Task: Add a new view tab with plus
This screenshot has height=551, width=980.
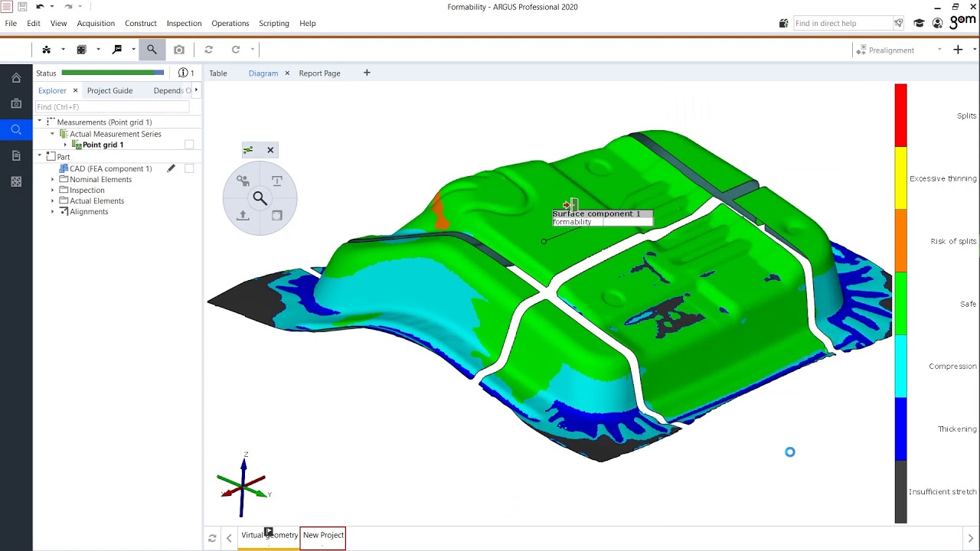Action: coord(367,73)
